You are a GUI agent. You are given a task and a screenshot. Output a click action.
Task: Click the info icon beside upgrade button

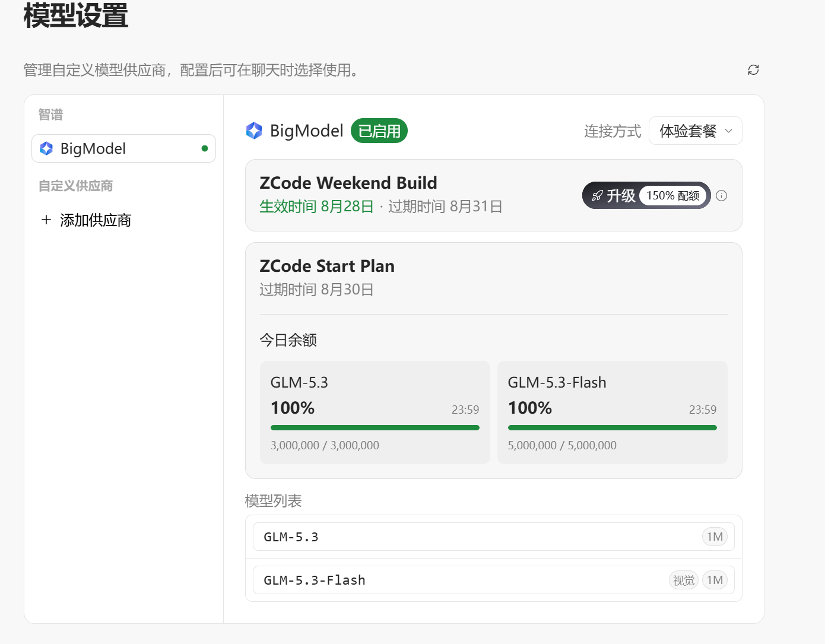point(722,196)
